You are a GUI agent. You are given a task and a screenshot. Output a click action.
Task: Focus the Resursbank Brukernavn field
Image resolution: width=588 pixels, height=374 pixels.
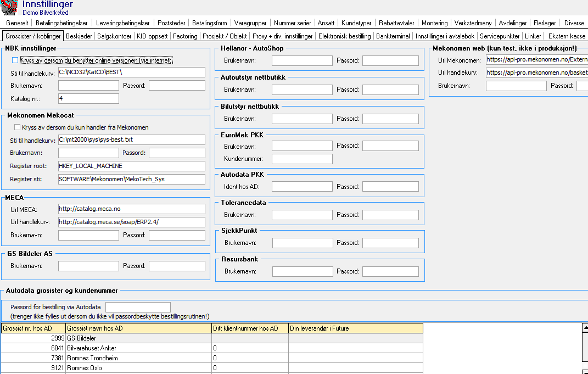(303, 271)
